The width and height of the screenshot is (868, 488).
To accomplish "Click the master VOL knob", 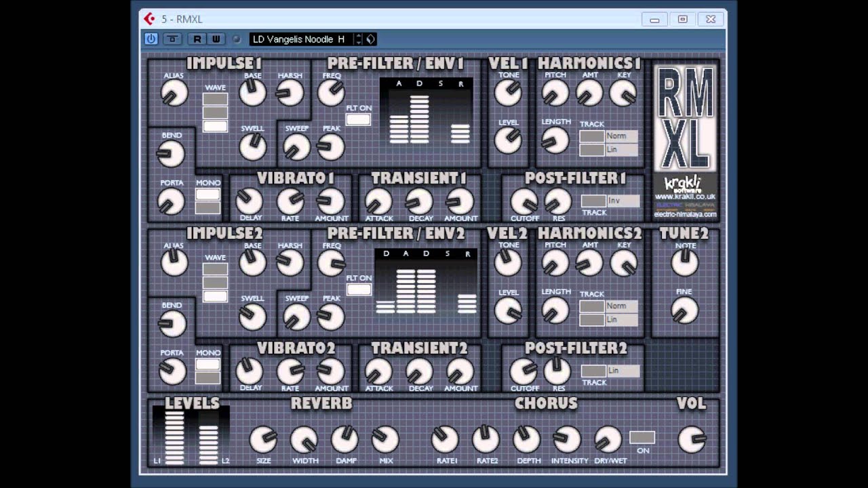I will [691, 439].
